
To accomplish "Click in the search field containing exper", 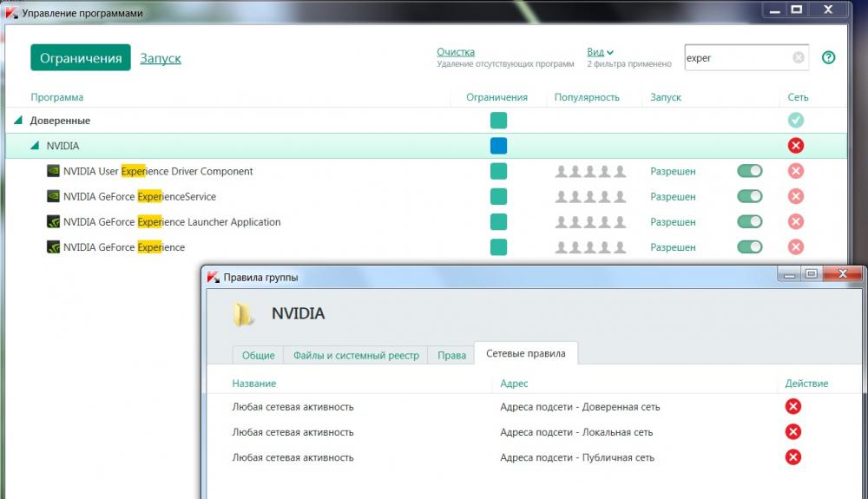I will click(x=736, y=58).
